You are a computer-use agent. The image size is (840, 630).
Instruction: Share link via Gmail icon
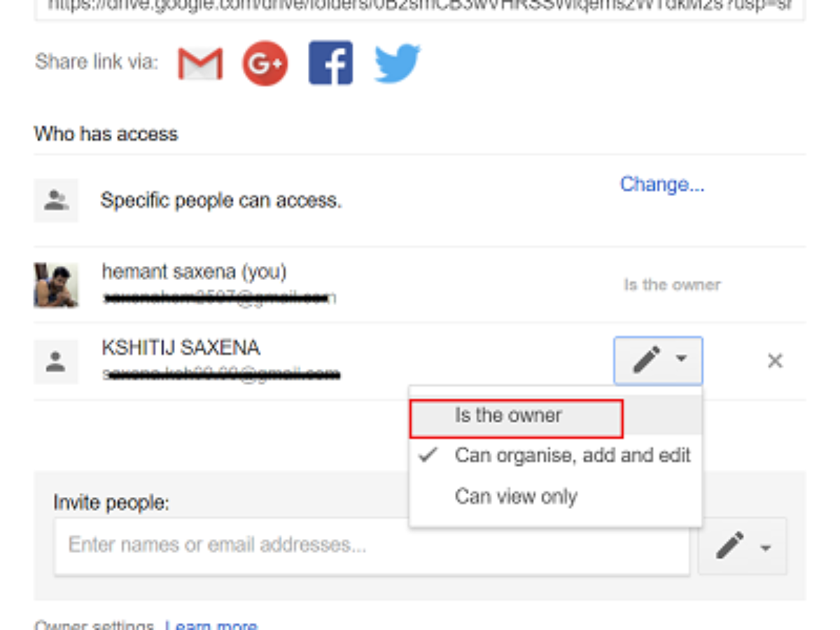200,64
